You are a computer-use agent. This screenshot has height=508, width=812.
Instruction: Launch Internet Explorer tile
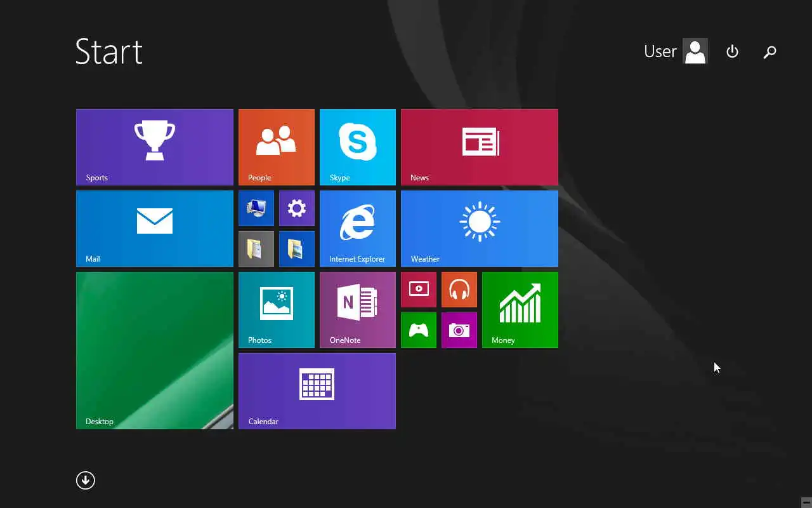coord(358,229)
